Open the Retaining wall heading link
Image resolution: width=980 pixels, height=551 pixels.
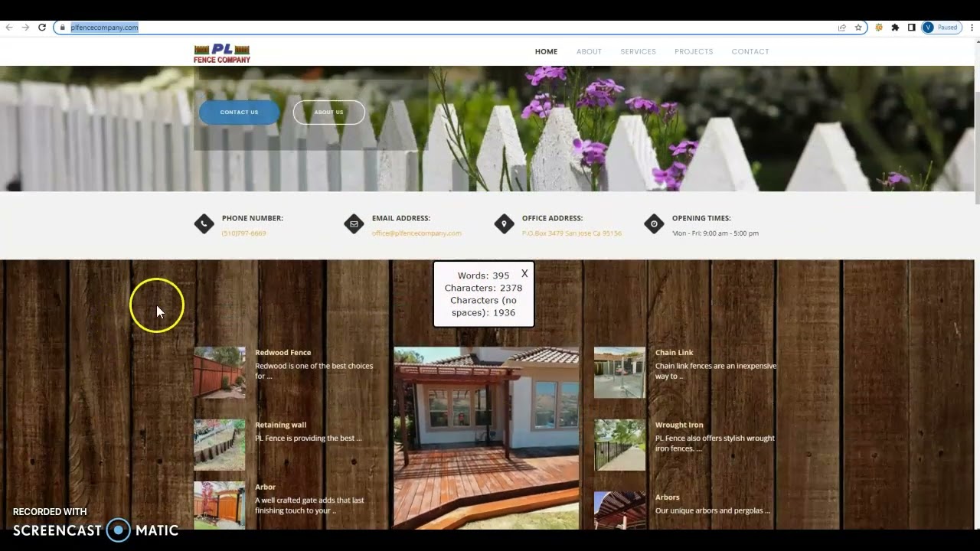pos(280,425)
